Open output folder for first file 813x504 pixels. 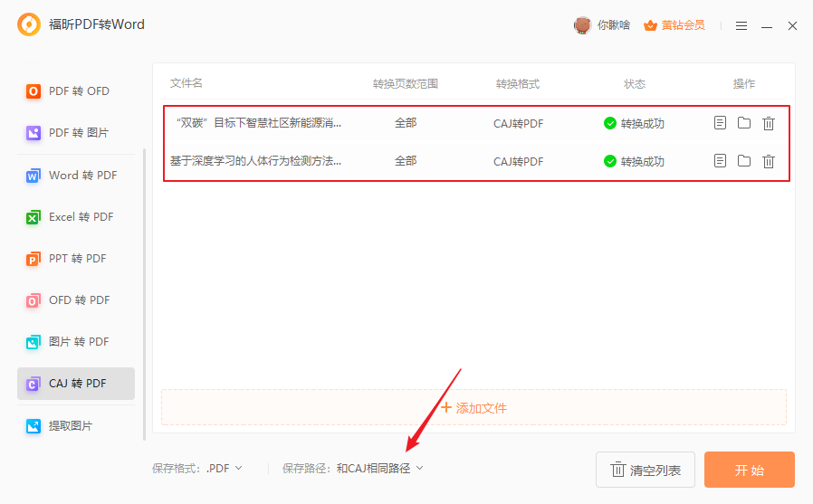pos(744,123)
